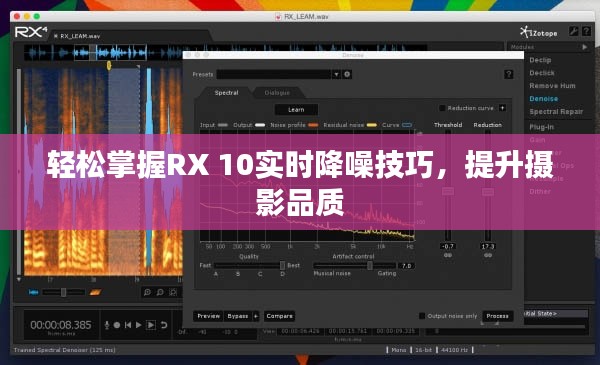Image resolution: width=600 pixels, height=365 pixels.
Task: Rewind to start of file
Action: click(128, 325)
